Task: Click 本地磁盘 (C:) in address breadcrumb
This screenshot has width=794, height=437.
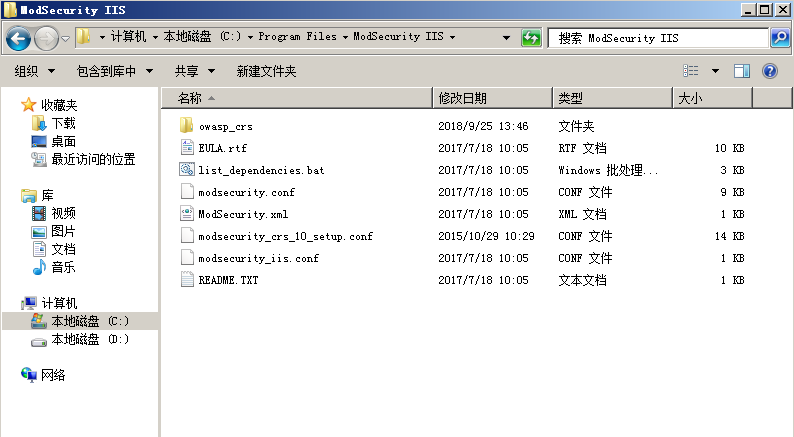Action: (x=203, y=36)
